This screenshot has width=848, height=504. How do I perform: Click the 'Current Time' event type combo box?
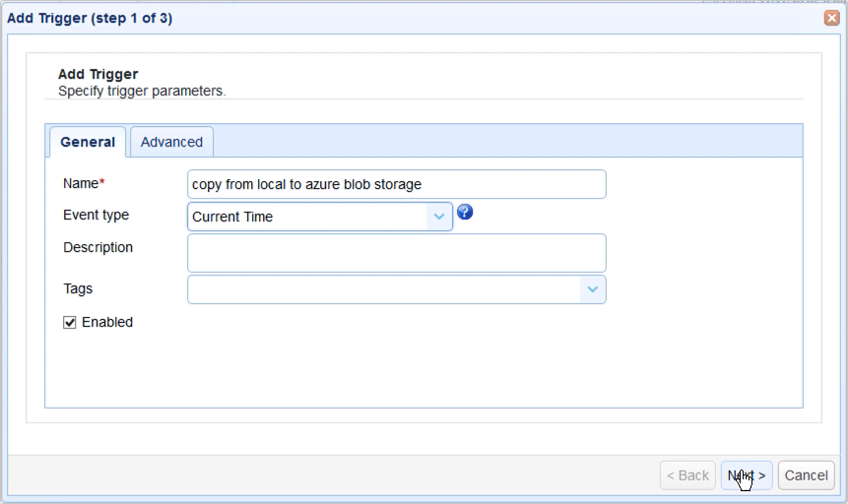coord(307,217)
